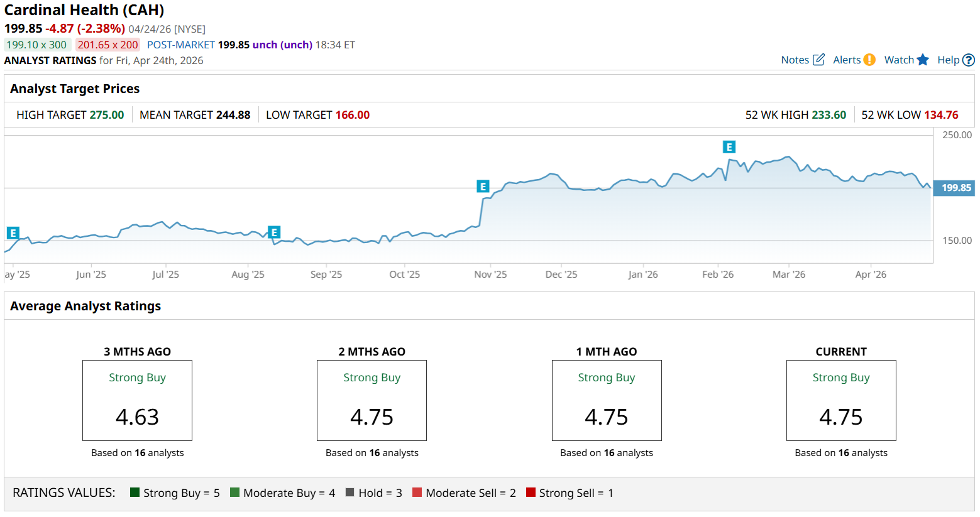Click the red ask quote 201.65 x 200
The width and height of the screenshot is (980, 517).
coord(107,45)
